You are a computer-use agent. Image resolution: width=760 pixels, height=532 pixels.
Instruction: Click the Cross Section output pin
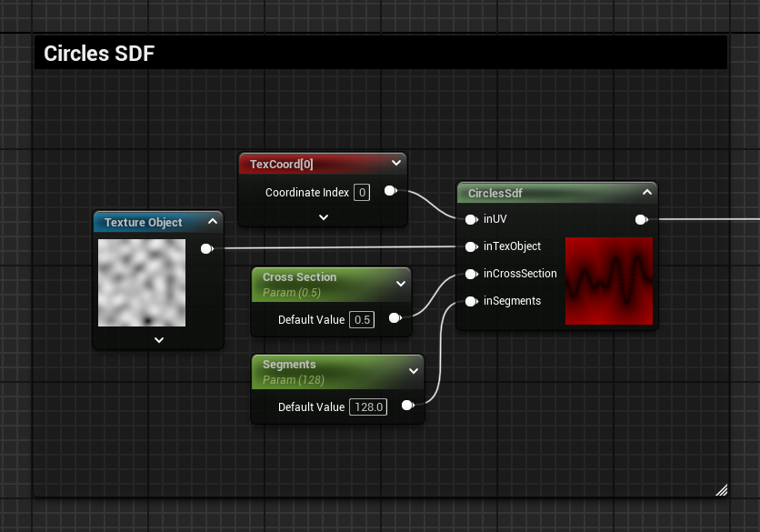(395, 318)
